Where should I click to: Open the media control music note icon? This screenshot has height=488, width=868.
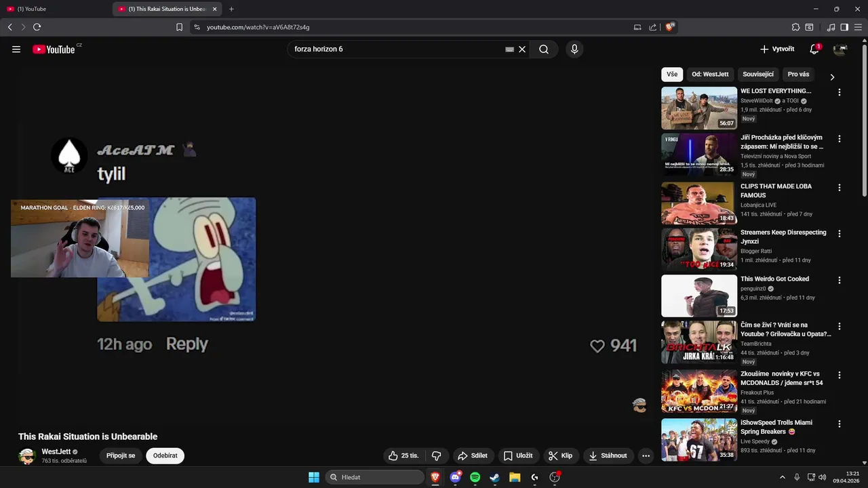pos(831,27)
